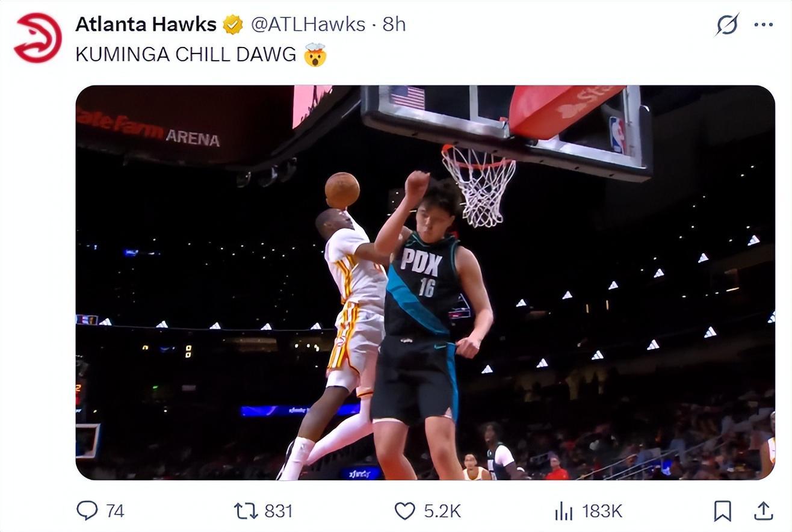792x532 pixels.
Task: Open the reply composer via the speech bubble icon
Action: coord(88,511)
